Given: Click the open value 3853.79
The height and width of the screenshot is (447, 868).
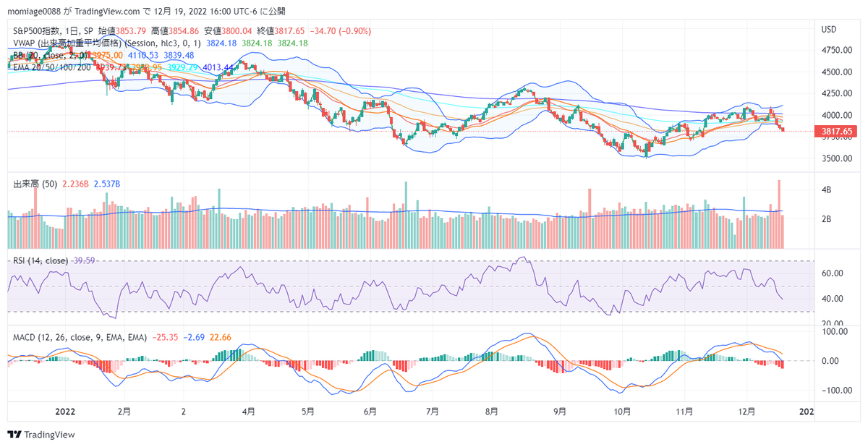Looking at the screenshot, I should click(132, 31).
